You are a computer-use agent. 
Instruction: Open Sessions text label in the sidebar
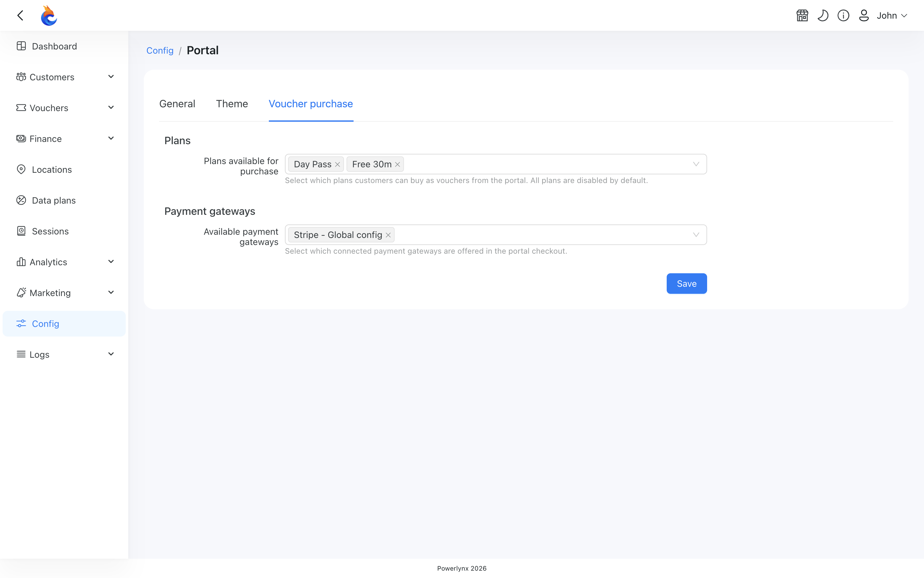click(x=50, y=231)
